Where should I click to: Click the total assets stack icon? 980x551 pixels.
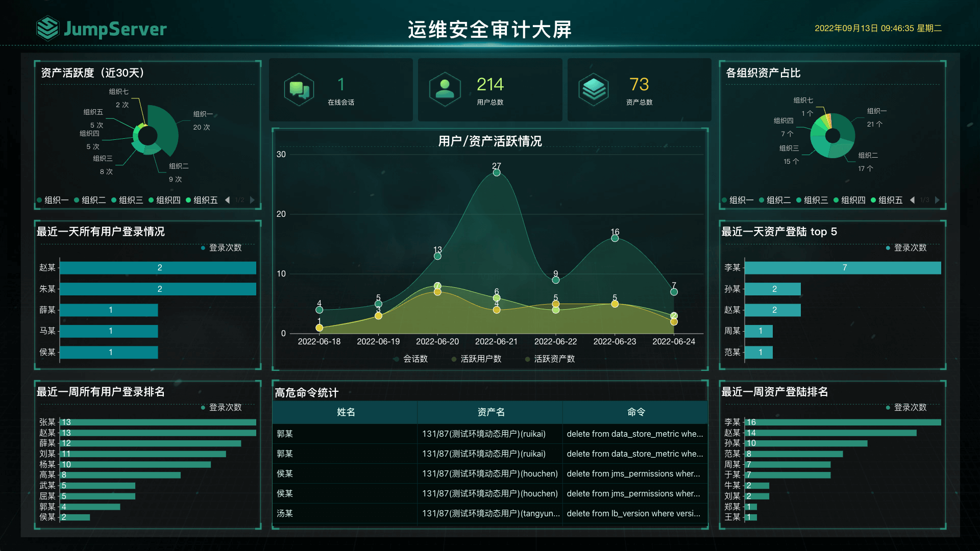point(594,89)
